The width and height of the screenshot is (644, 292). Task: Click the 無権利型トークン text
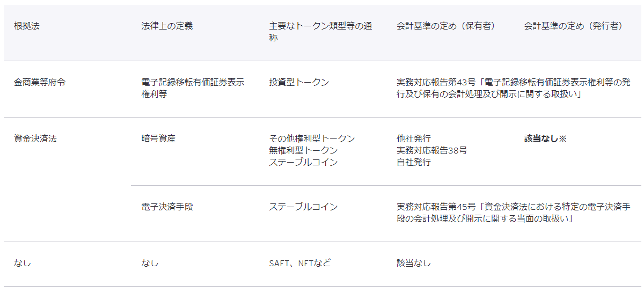[x=303, y=150]
